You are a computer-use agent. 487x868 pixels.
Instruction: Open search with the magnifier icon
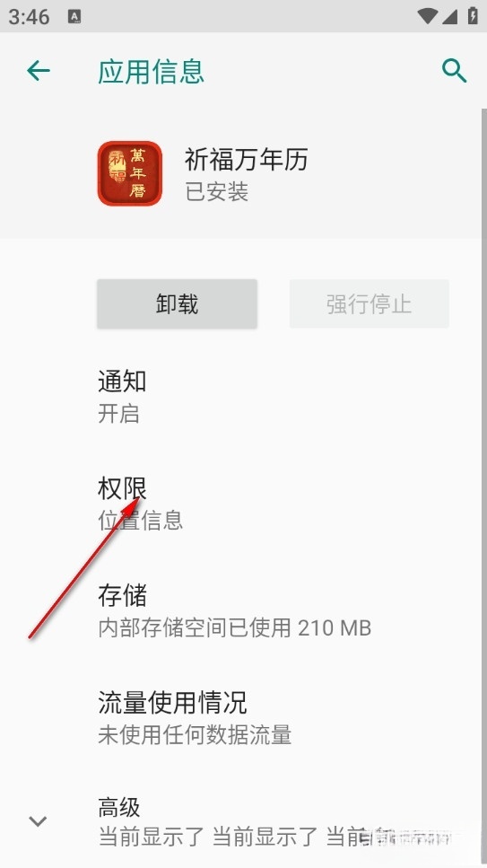tap(454, 71)
